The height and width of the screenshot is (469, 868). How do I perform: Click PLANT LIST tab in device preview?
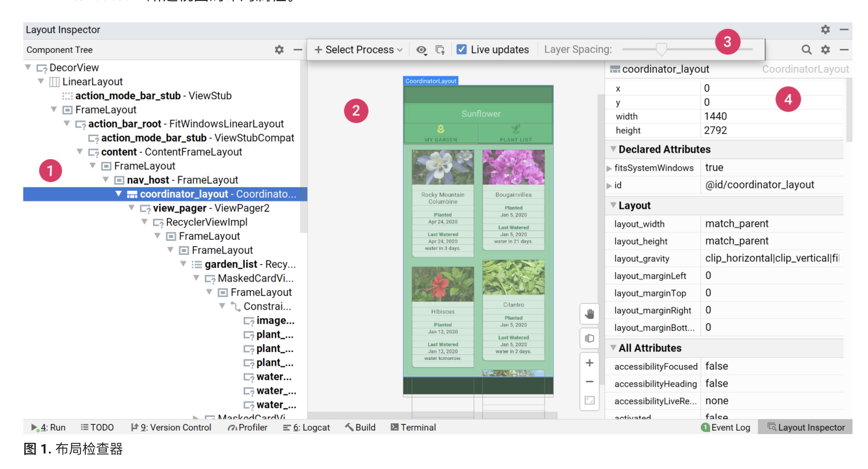point(516,133)
